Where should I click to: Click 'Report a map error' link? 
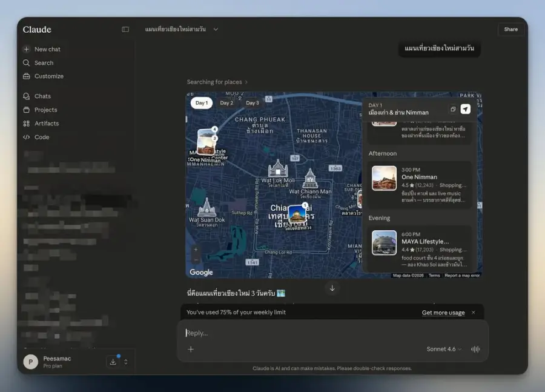[x=462, y=276]
